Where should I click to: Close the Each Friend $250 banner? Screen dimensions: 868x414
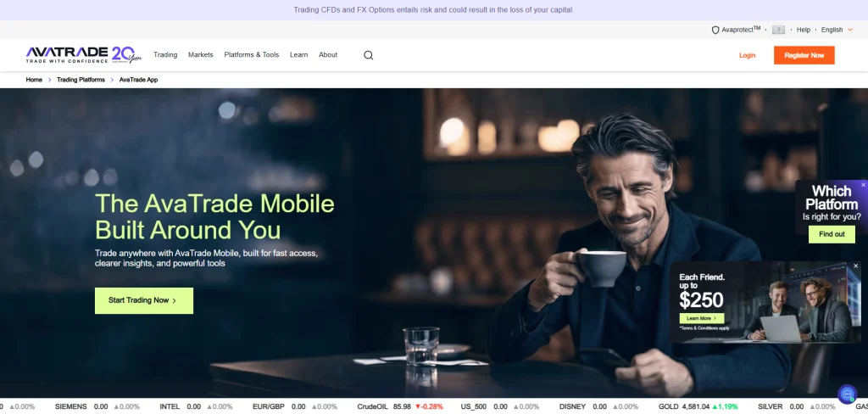(855, 266)
